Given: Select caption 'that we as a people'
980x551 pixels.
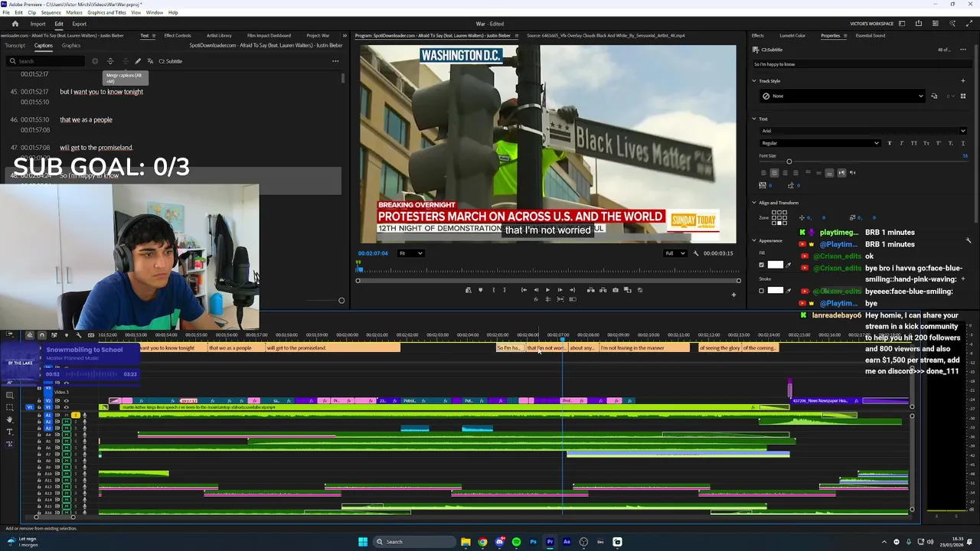Looking at the screenshot, I should point(86,119).
